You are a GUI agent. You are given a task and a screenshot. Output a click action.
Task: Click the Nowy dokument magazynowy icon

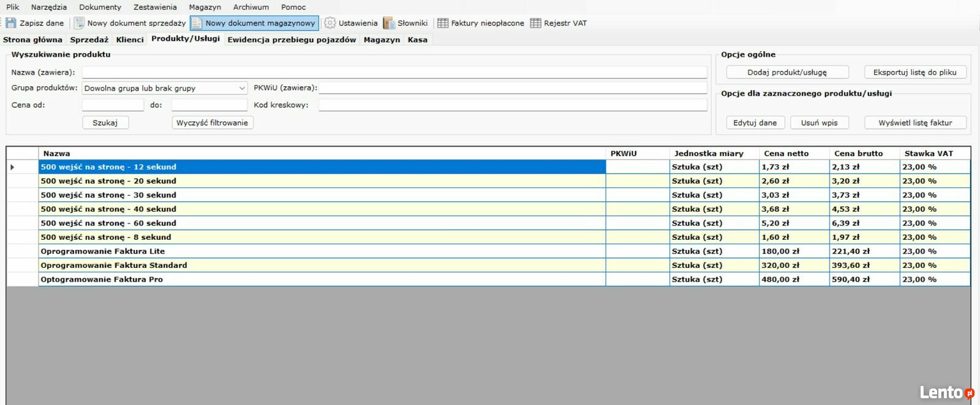[x=197, y=23]
